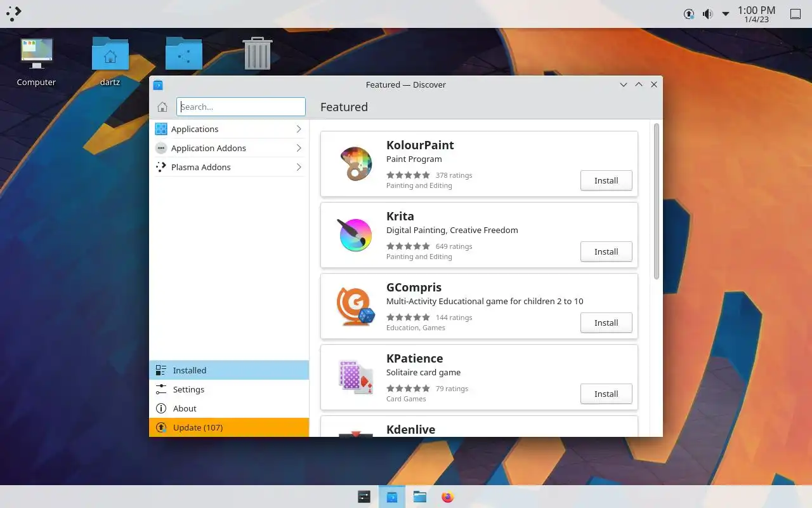Image resolution: width=812 pixels, height=508 pixels.
Task: Click the Discover taskbar icon
Action: 392,497
